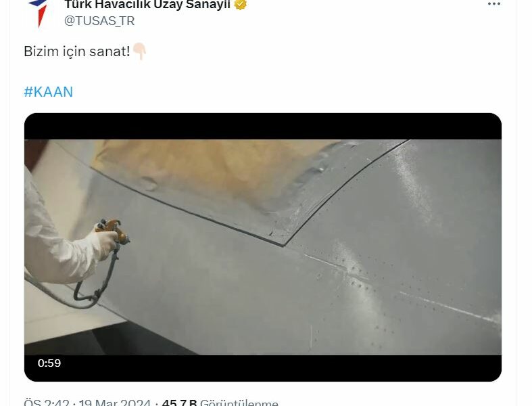This screenshot has width=532, height=406.
Task: Select the tweet text Bizim için sanat!
Action: coord(77,51)
